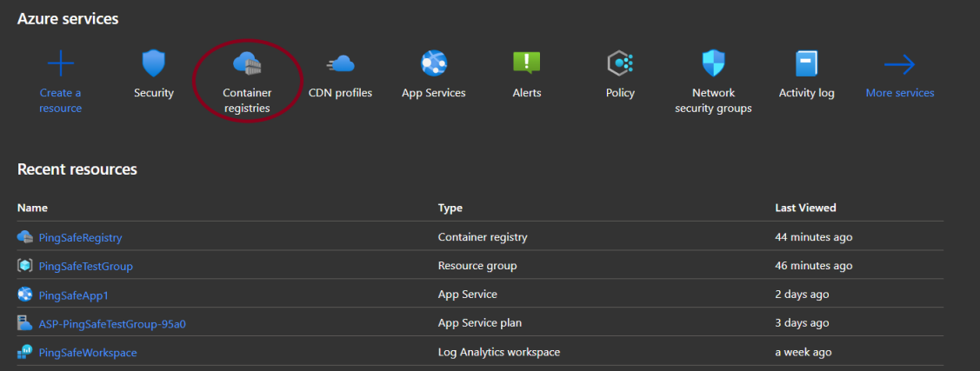Click the PingSafeRegistry container registry row icon
This screenshot has height=371, width=980.
coord(24,236)
